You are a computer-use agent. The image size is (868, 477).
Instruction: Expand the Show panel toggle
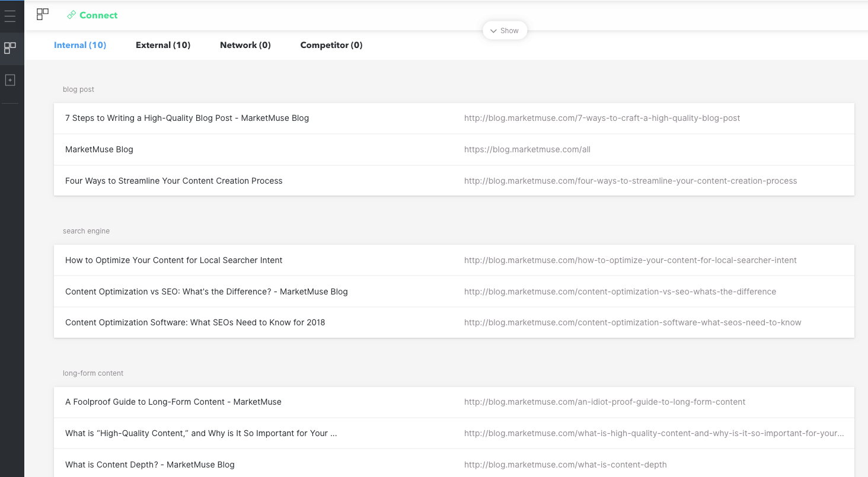tap(505, 31)
